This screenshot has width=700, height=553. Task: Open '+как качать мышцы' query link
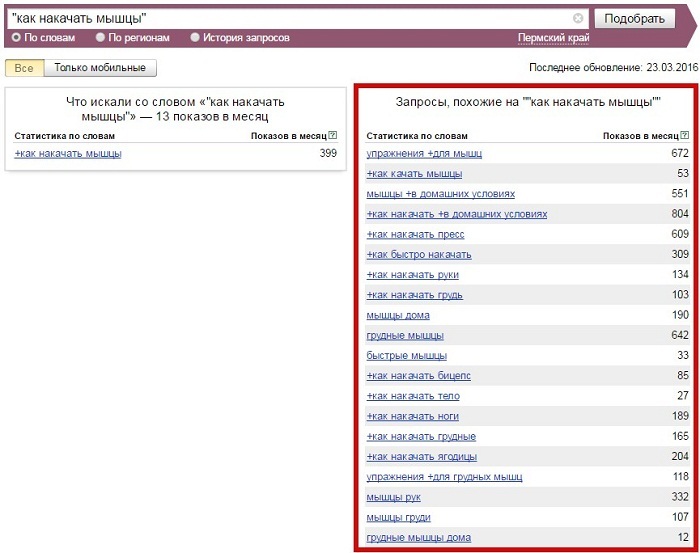414,174
